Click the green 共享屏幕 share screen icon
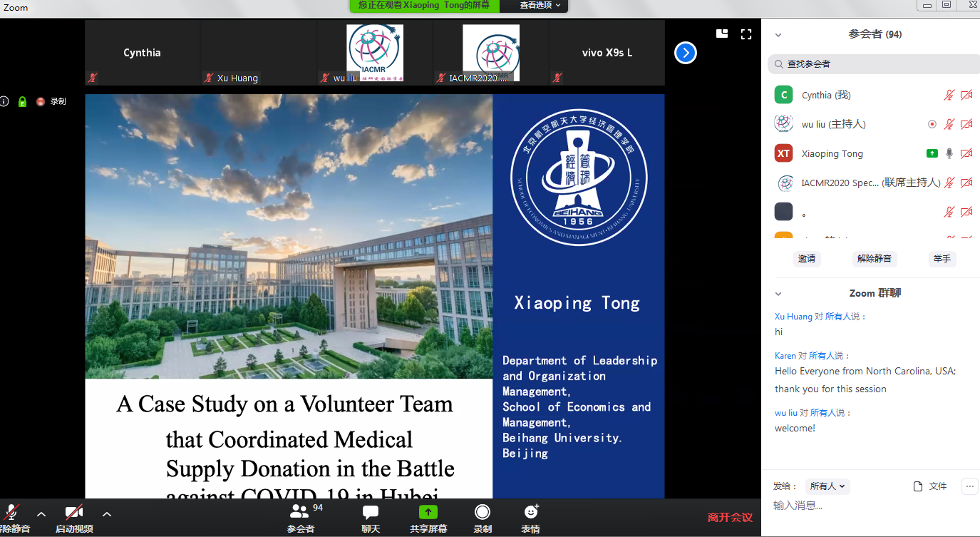Image resolution: width=980 pixels, height=537 pixels. 428,512
